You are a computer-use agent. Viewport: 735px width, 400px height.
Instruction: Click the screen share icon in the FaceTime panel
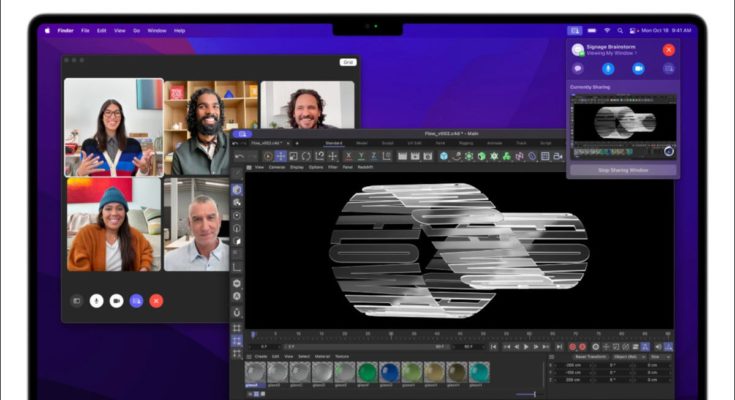pyautogui.click(x=668, y=68)
